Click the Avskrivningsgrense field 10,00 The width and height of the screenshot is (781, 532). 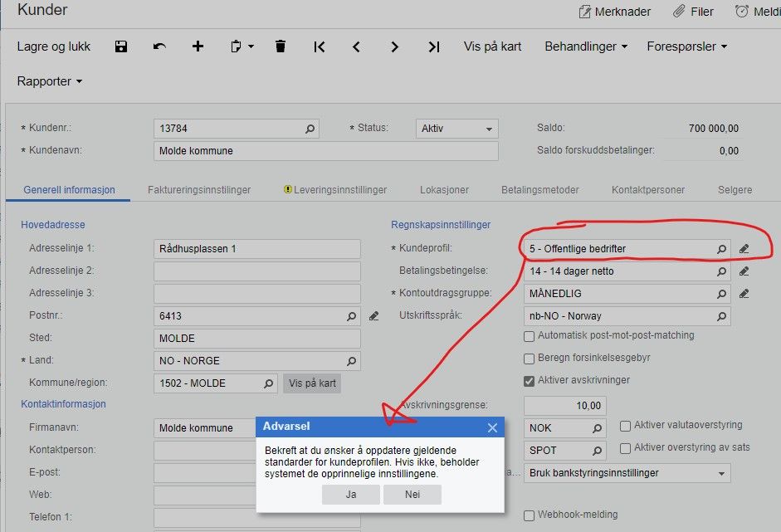[x=565, y=406]
